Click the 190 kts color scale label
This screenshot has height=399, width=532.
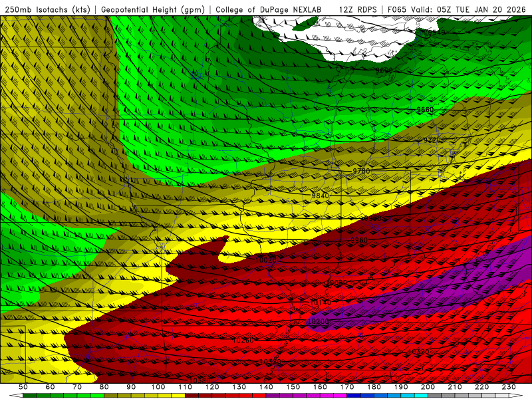pyautogui.click(x=401, y=387)
